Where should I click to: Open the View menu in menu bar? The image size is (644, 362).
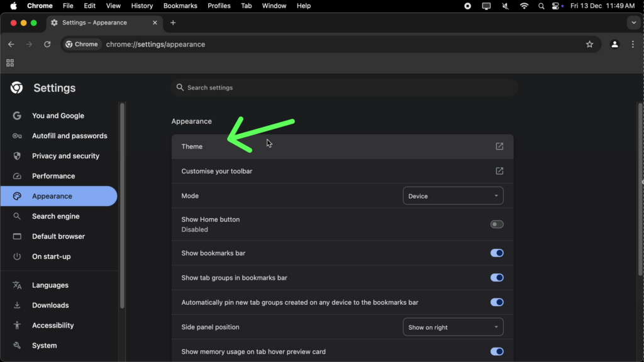pos(113,6)
